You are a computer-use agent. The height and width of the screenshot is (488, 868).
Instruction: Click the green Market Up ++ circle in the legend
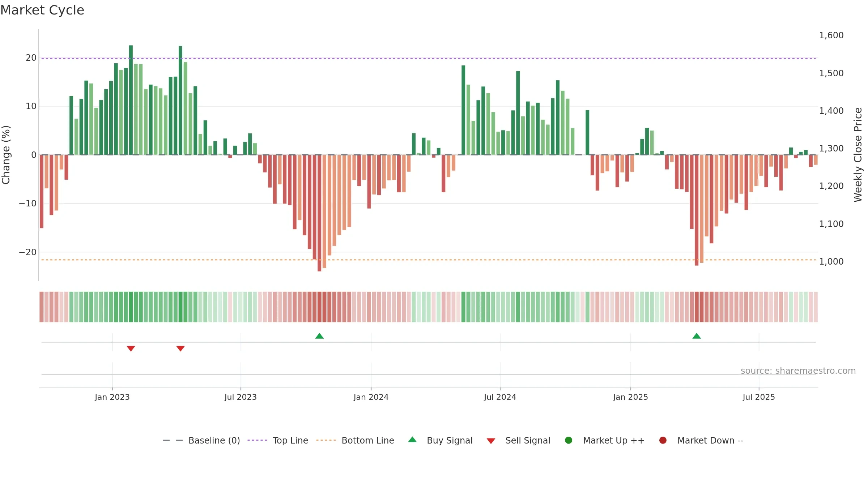tap(569, 440)
